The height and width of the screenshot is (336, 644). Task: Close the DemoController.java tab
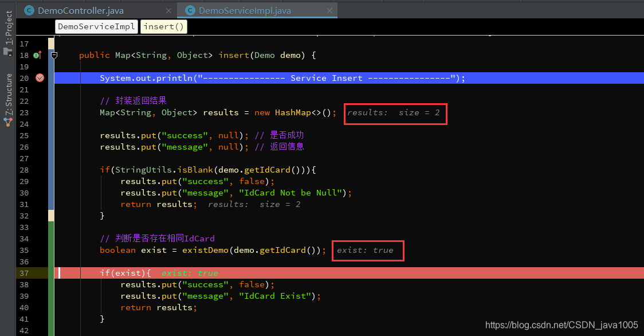[x=168, y=11]
